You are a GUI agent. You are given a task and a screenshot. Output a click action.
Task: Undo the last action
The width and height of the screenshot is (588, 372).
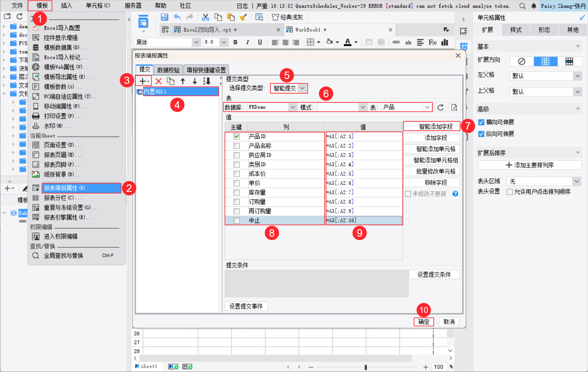point(177,17)
